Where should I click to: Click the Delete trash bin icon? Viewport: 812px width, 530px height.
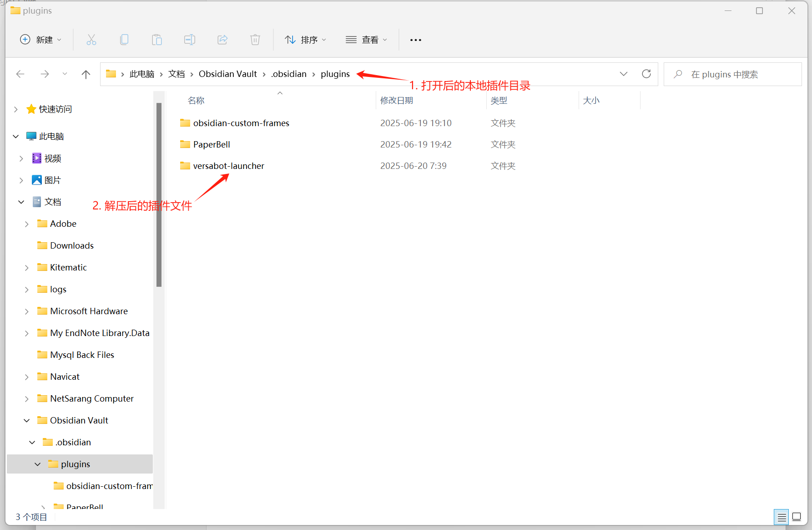tap(255, 40)
